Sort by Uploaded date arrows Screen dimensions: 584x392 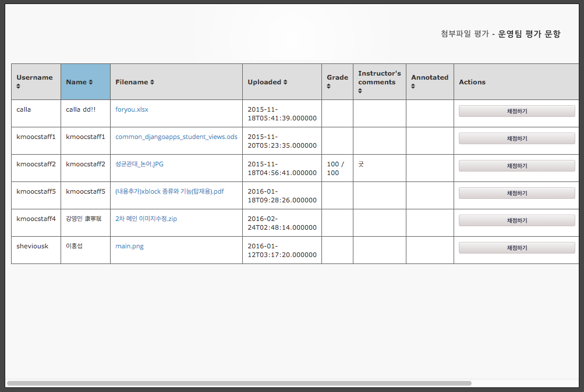tap(285, 82)
